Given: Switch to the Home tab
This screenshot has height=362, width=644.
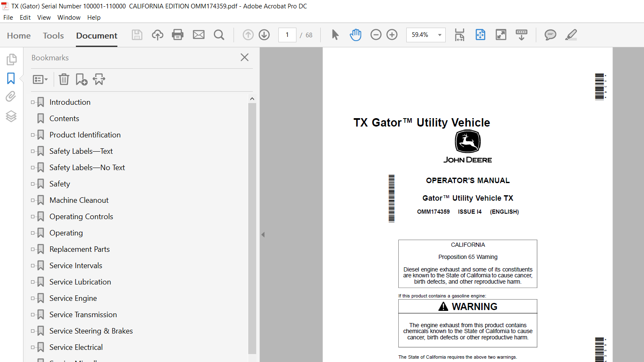Looking at the screenshot, I should pos(19,36).
